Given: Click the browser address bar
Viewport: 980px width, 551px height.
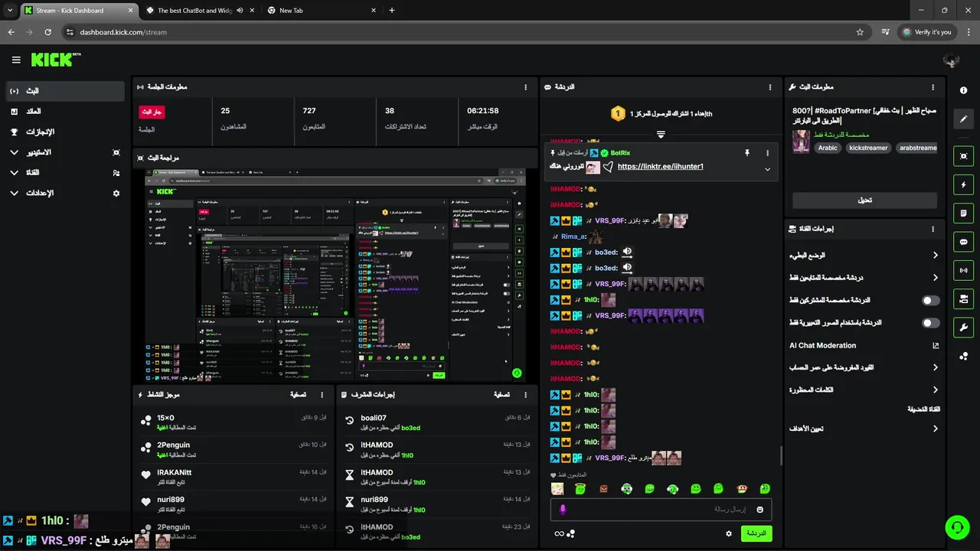Looking at the screenshot, I should 465,32.
